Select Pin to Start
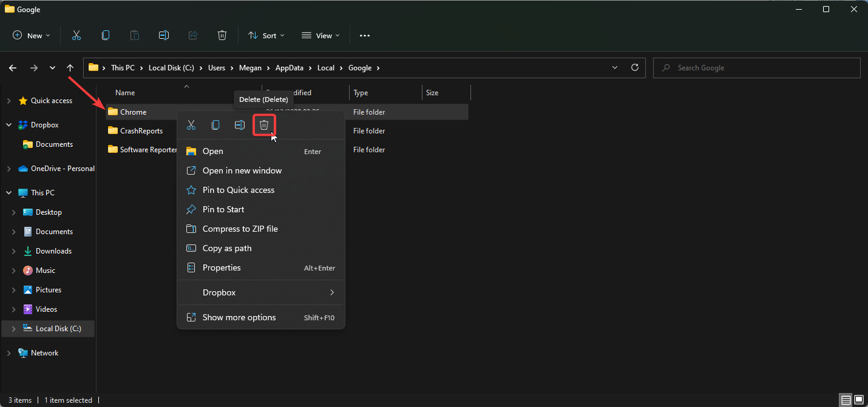 [261, 209]
